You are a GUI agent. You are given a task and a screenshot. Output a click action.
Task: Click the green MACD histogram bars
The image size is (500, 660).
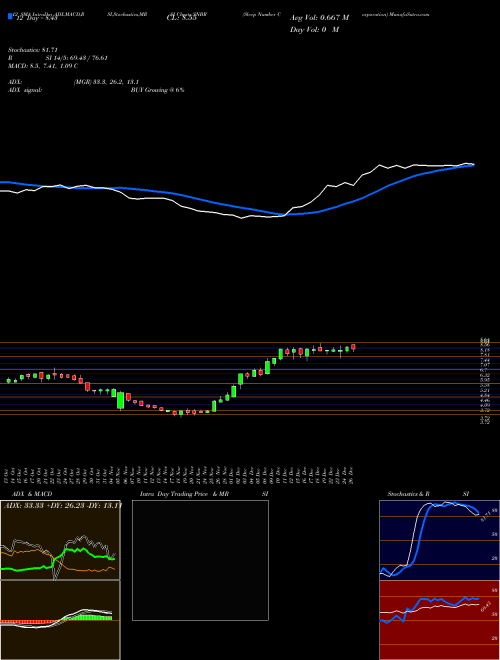88,617
